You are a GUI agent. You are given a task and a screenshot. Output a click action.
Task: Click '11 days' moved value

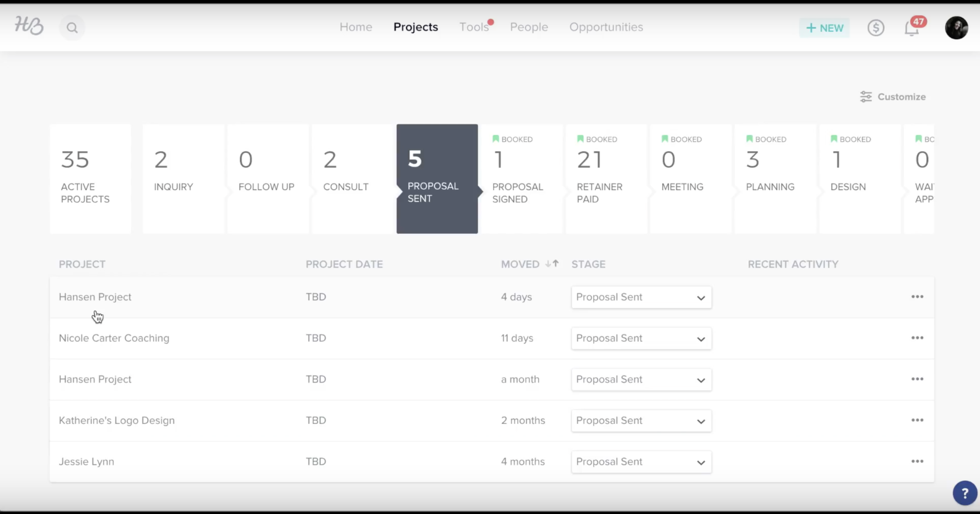point(517,338)
